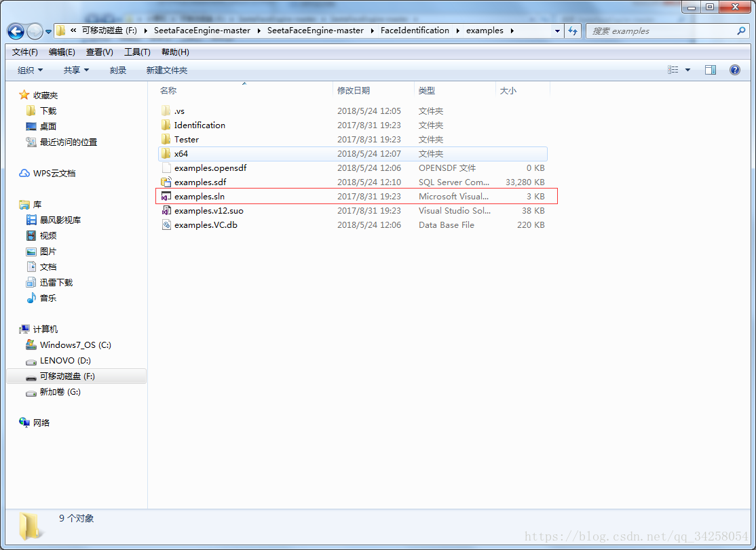Click the search magnifier icon

[x=741, y=31]
